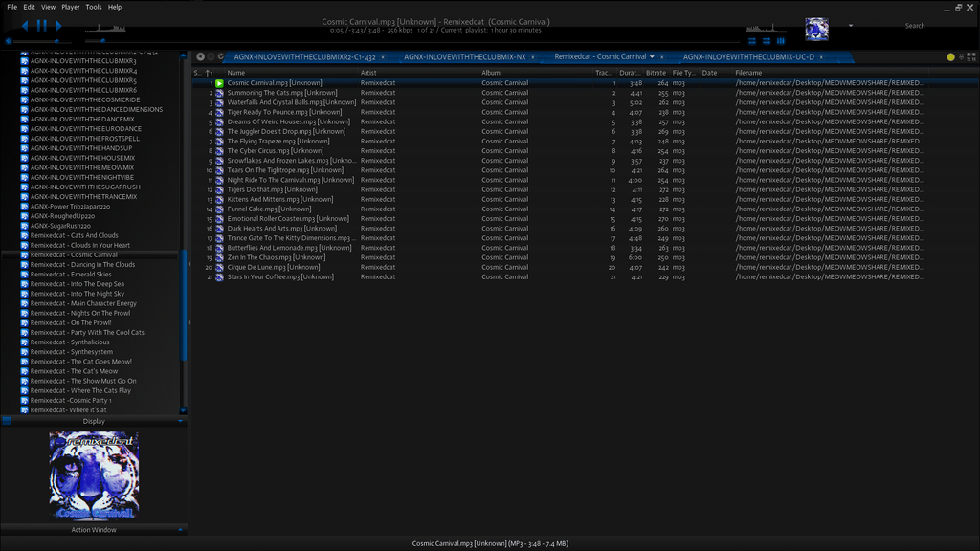Switch to AGNX-INLOVEWITHTHECLUBMIX-NX tab
Image resolution: width=980 pixels, height=551 pixels.
point(464,56)
